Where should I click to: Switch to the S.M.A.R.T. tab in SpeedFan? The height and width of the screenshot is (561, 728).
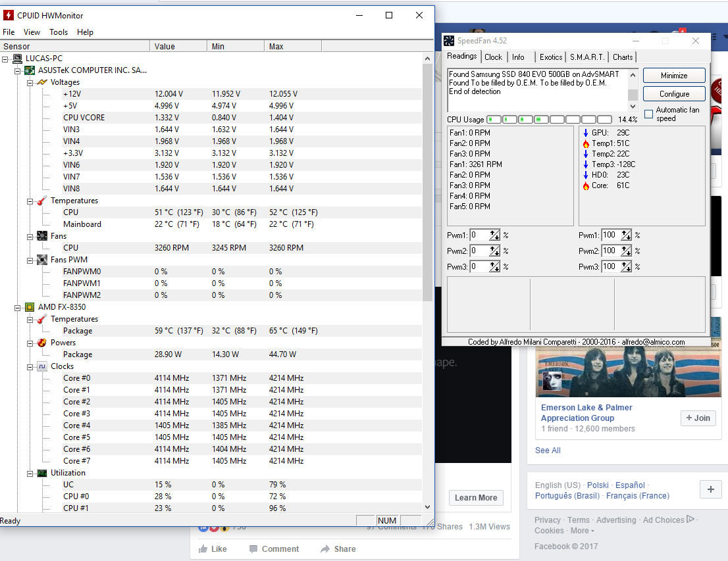coord(587,57)
